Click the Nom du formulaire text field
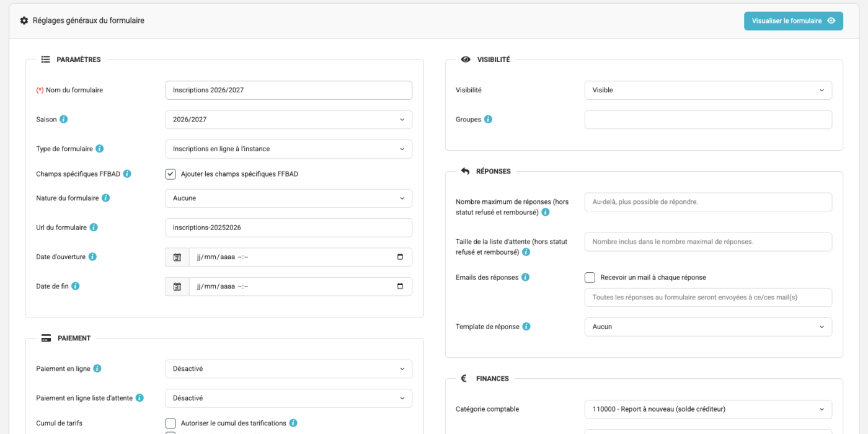868x434 pixels. click(x=288, y=90)
